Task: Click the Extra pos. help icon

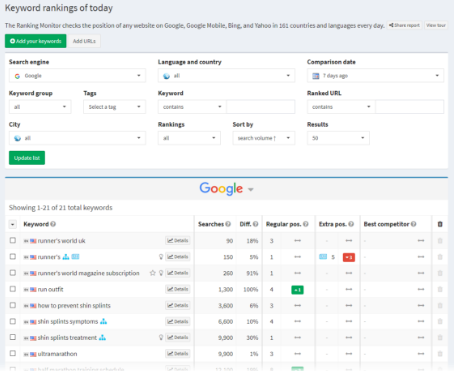Action: (x=351, y=224)
